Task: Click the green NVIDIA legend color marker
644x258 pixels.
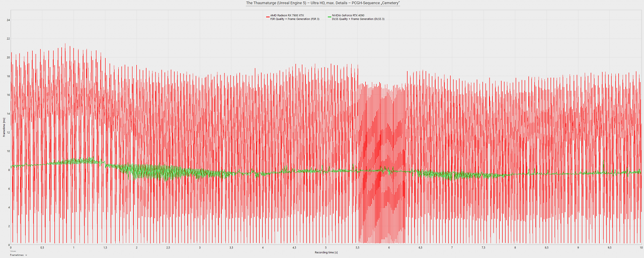Action: click(x=330, y=17)
